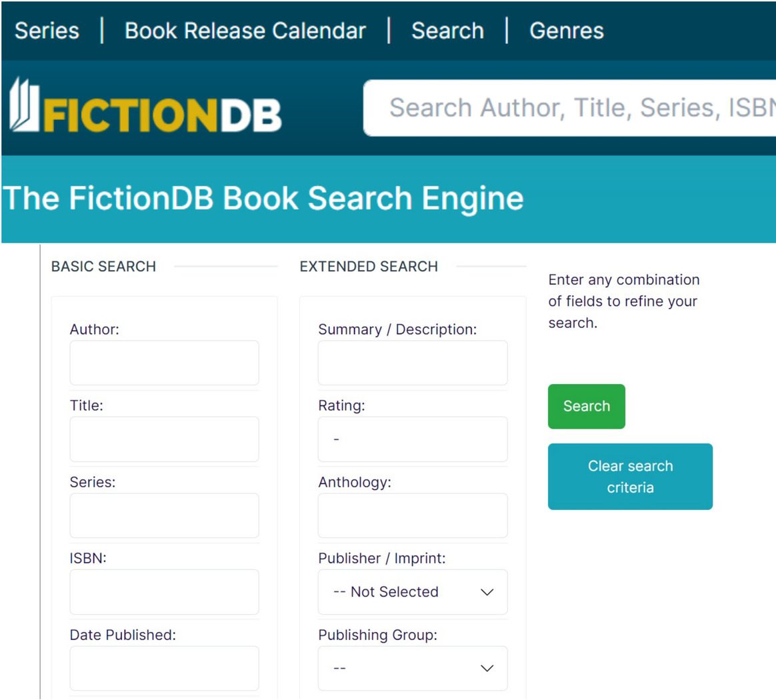Expand the Publishing Group dropdown

(412, 668)
